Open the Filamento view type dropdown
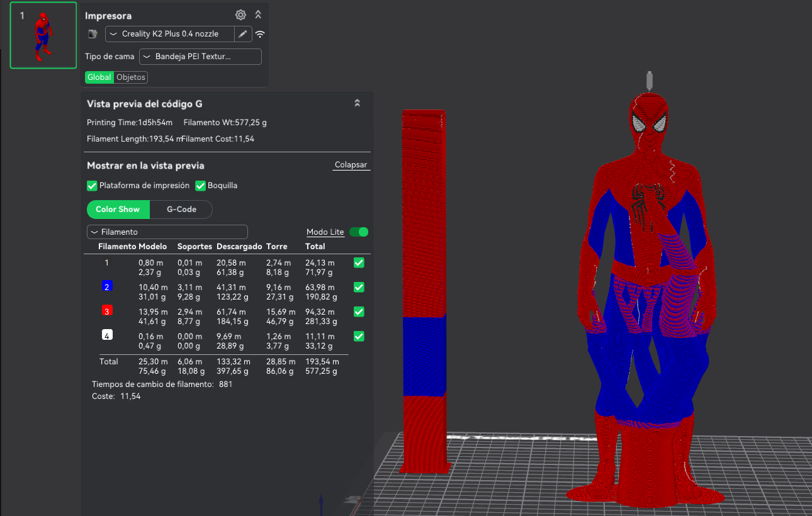 pyautogui.click(x=167, y=232)
